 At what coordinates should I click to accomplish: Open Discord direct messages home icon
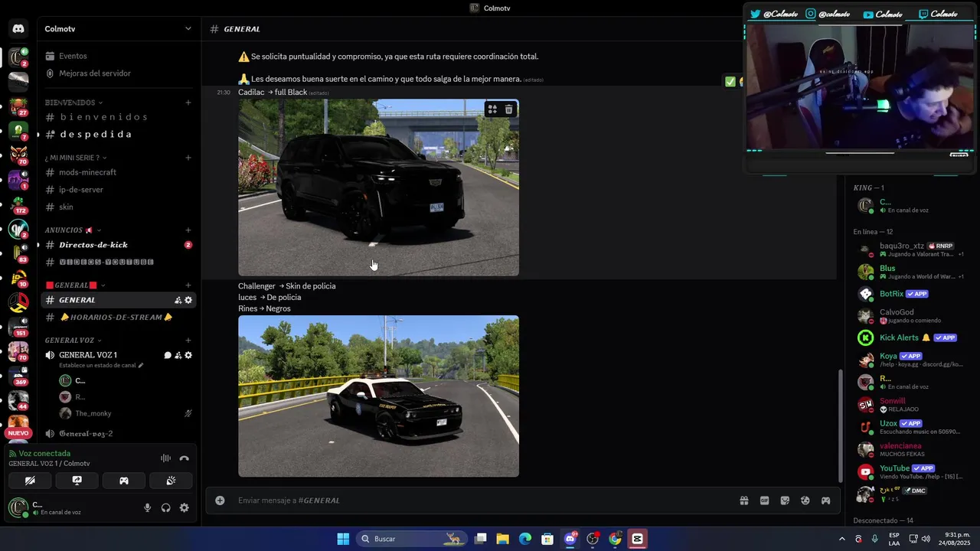click(x=18, y=28)
